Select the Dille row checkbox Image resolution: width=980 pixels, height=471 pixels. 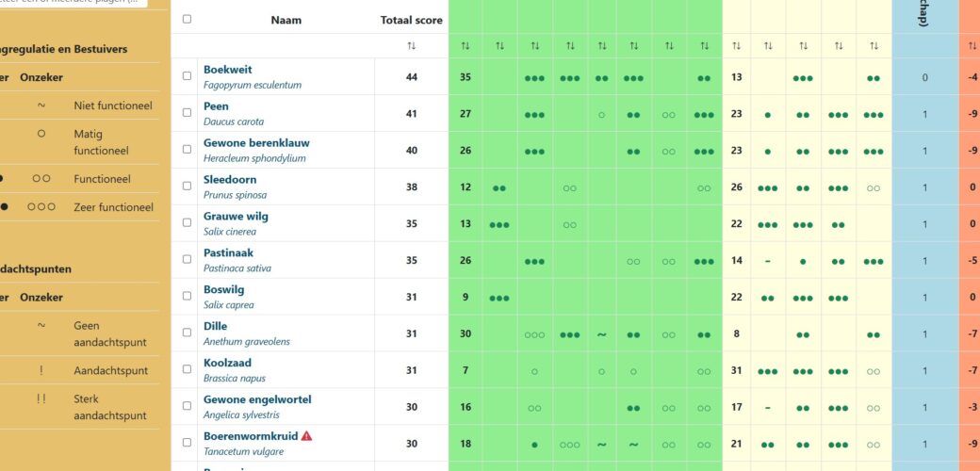[x=187, y=333]
